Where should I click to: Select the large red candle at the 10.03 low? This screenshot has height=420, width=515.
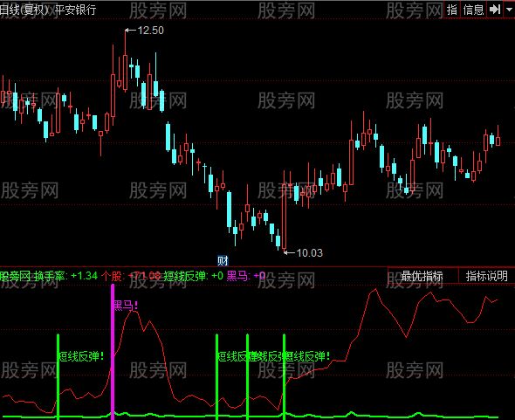click(x=284, y=217)
